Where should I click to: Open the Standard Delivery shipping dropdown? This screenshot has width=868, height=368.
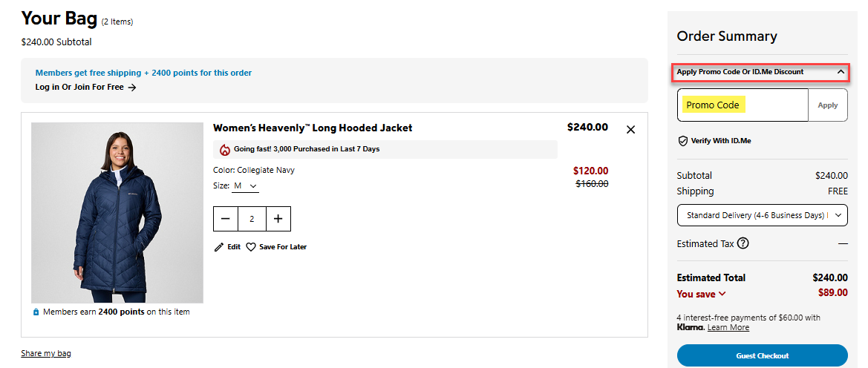pyautogui.click(x=762, y=215)
